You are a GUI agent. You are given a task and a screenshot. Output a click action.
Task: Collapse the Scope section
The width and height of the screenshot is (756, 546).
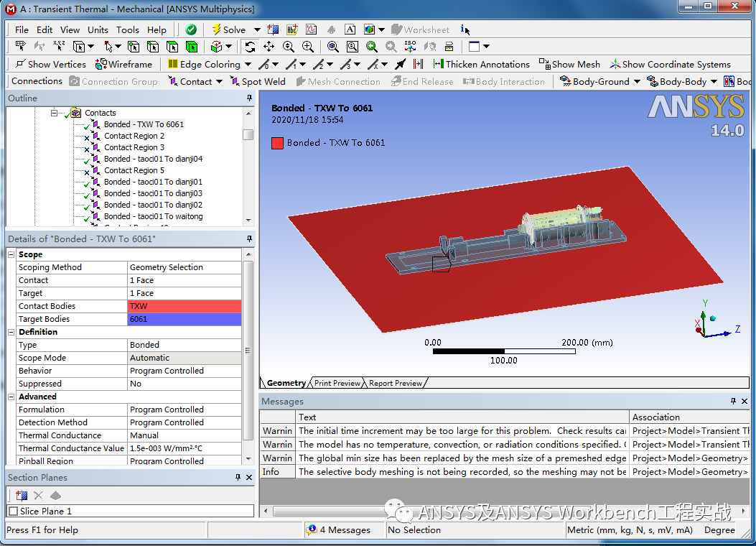pyautogui.click(x=11, y=254)
